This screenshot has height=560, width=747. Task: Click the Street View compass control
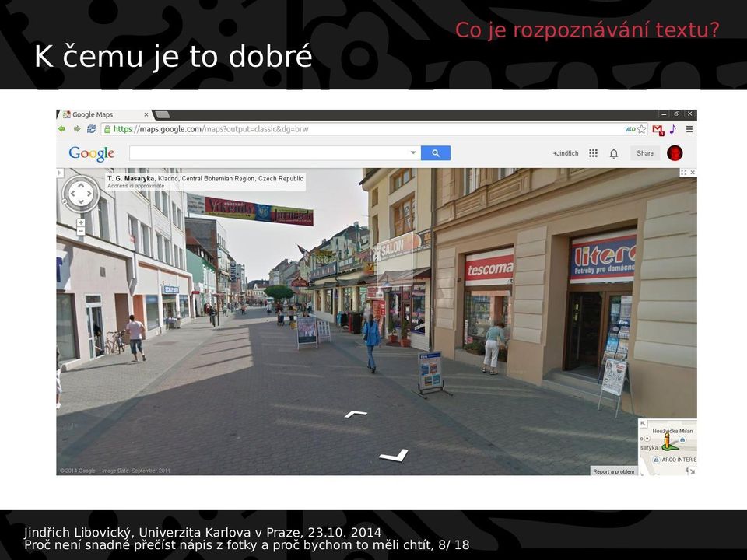80,194
